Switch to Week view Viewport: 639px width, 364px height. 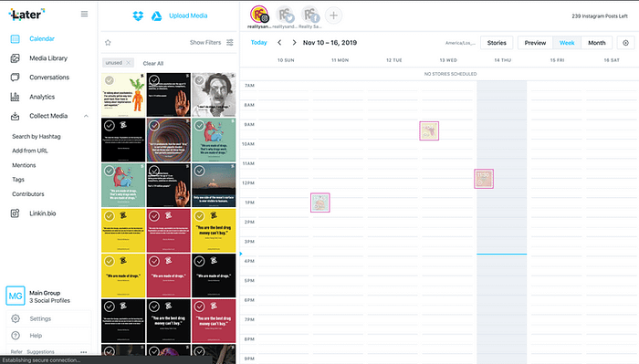pos(567,43)
